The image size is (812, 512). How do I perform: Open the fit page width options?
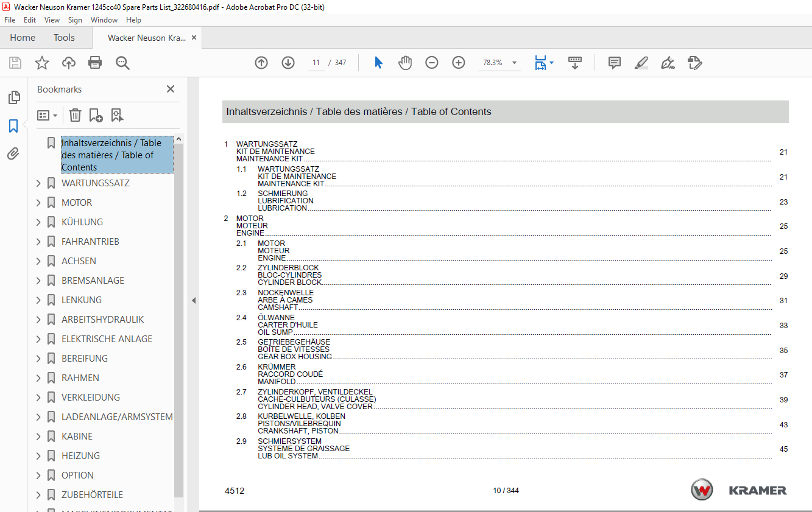tap(544, 63)
